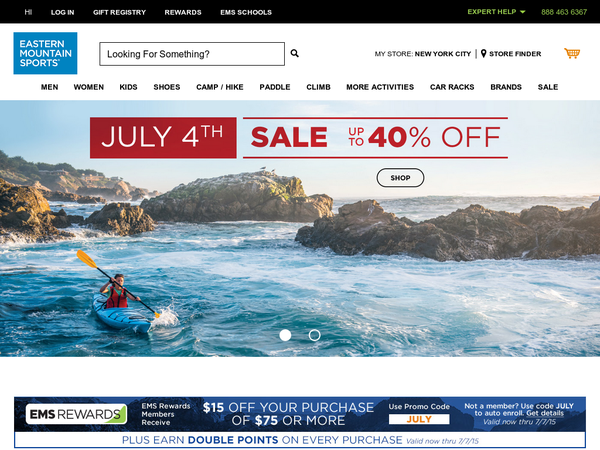600x450 pixels.
Task: Expand the Expert Help dropdown
Action: 496,12
